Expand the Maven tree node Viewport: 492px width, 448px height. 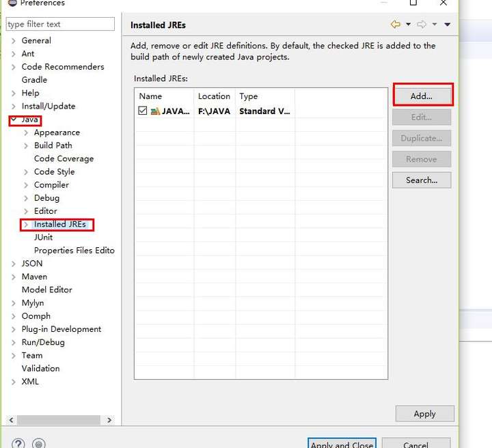pyautogui.click(x=14, y=277)
